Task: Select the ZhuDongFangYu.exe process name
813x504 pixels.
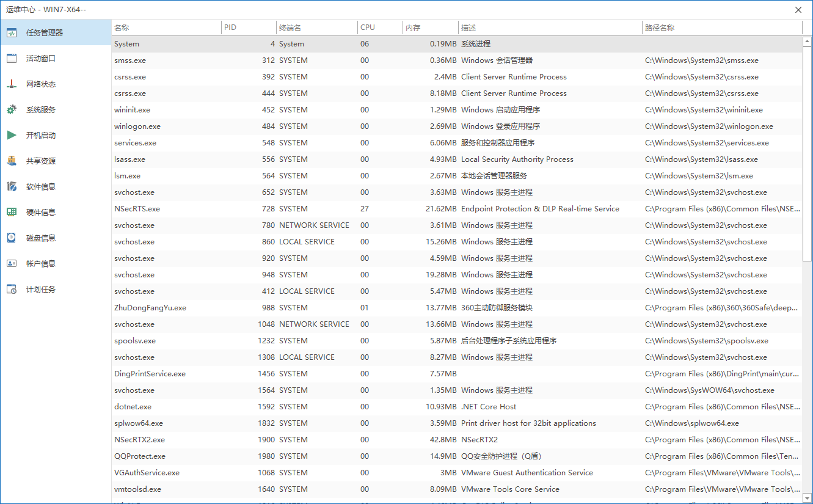Action: coord(150,308)
